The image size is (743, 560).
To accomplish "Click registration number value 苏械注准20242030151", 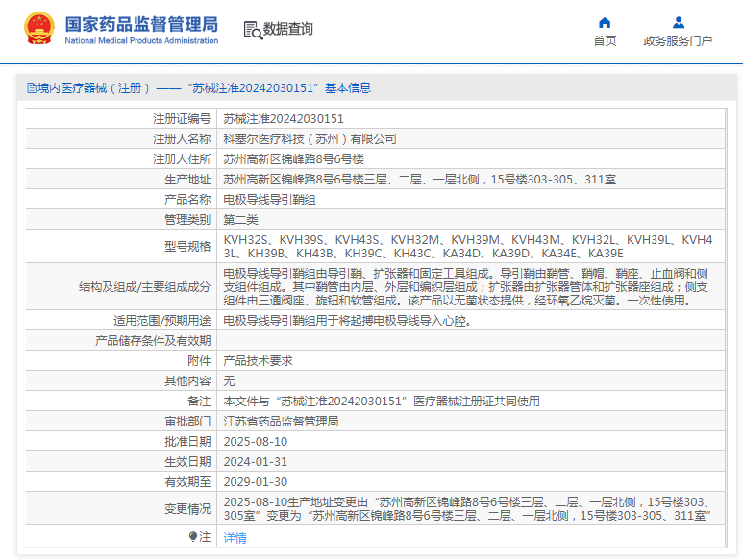I will click(284, 119).
